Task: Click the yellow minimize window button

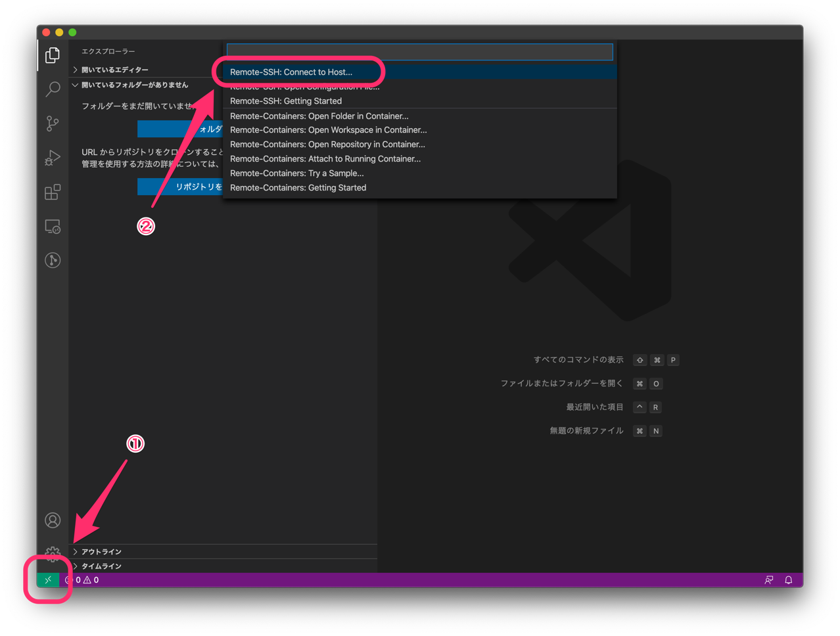Action: coord(59,32)
